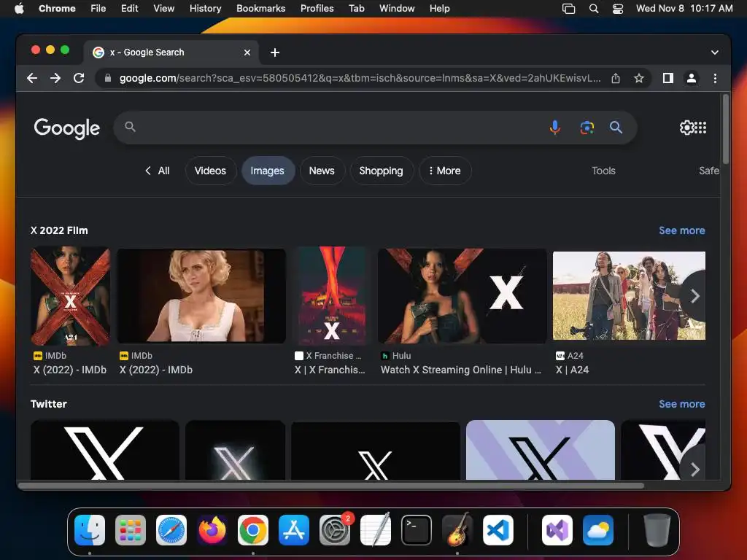747x560 pixels.
Task: Expand the More filters dropdown
Action: click(445, 171)
